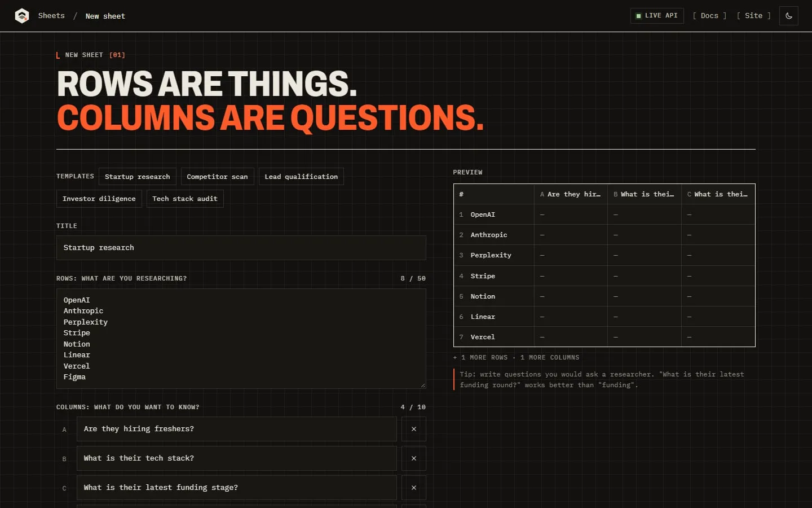Remove the 'Are they hiring freshers?' column

pyautogui.click(x=414, y=429)
